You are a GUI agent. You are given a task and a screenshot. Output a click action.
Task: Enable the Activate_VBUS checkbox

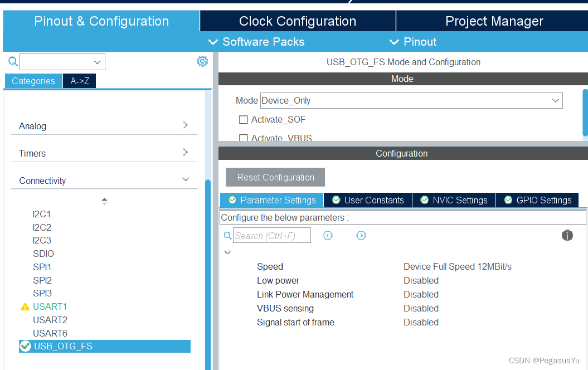[243, 138]
